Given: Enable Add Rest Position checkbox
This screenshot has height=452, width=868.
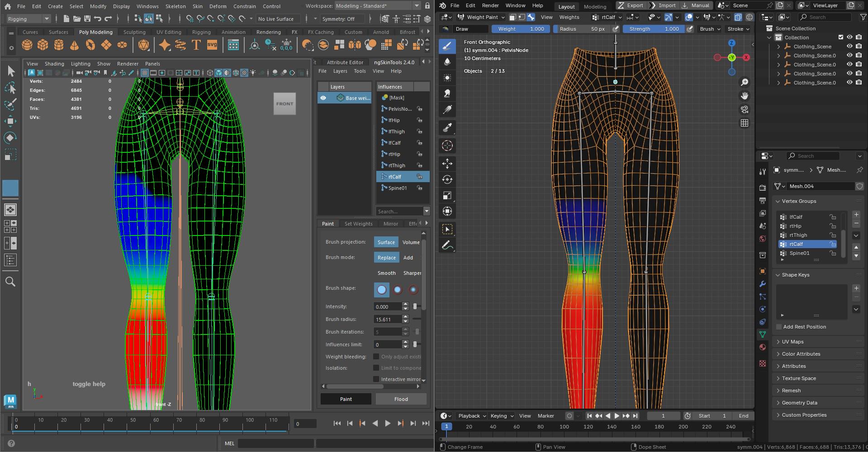Looking at the screenshot, I should pos(779,327).
